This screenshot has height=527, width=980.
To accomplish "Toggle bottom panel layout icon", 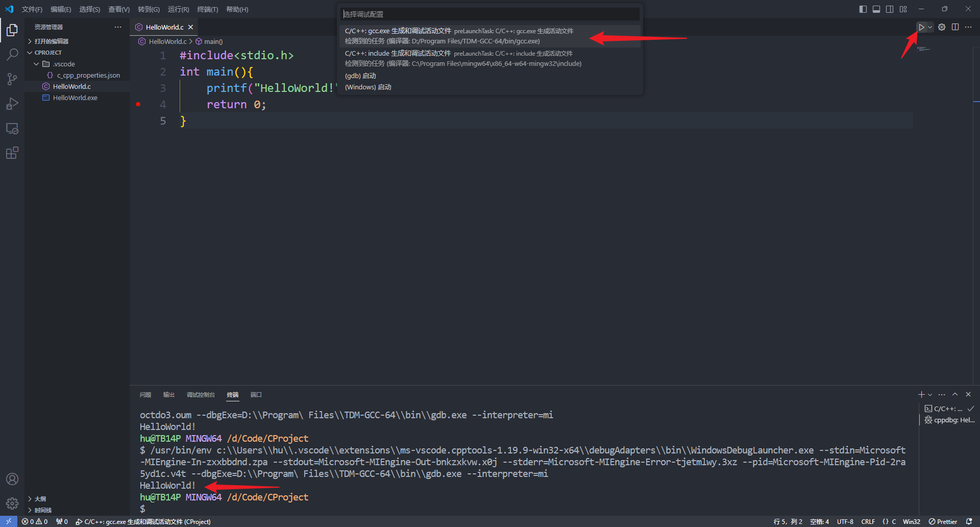I will pos(876,9).
